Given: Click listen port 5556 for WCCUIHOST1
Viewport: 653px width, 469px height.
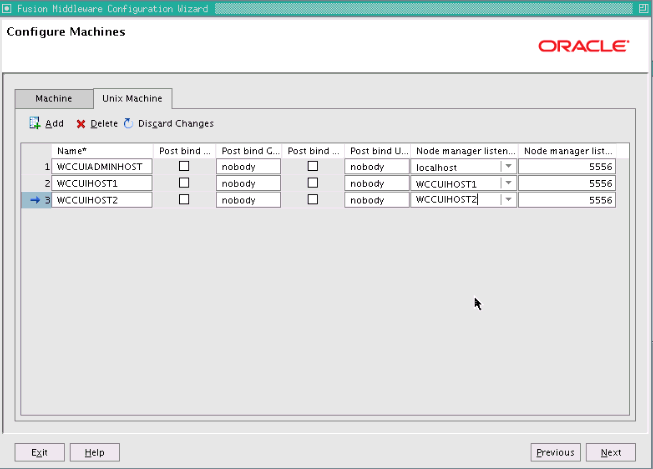Looking at the screenshot, I should (x=567, y=183).
